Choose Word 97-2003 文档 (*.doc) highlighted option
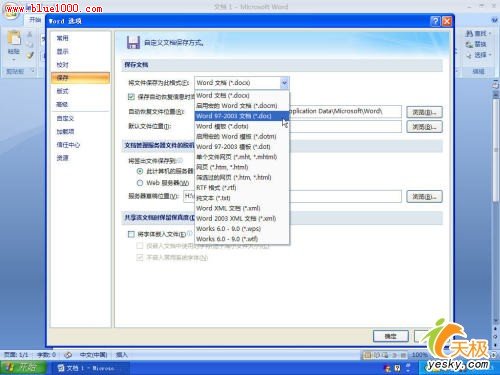Screen dimensions: 500x375 [242, 116]
